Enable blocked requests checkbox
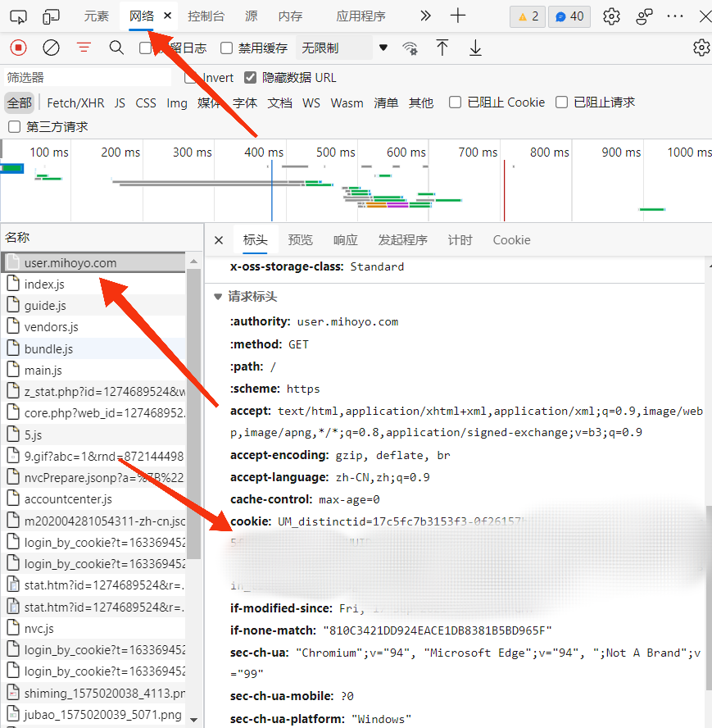This screenshot has height=728, width=712. [x=561, y=102]
